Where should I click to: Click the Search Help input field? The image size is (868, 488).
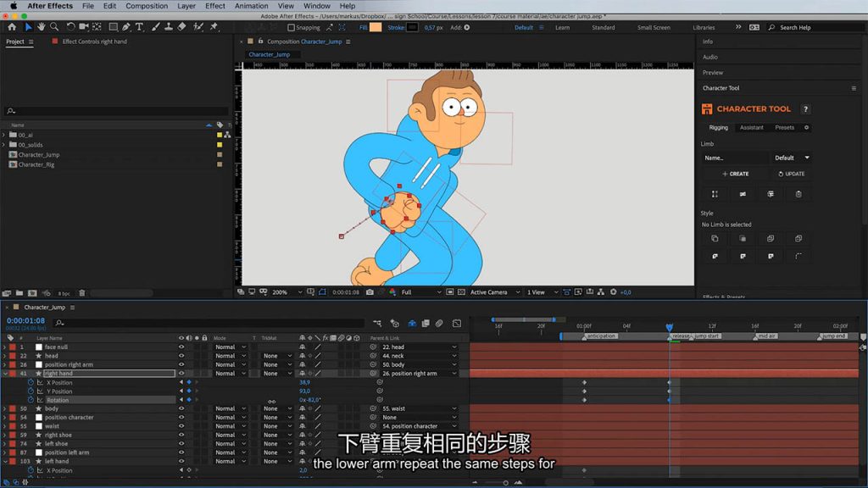[x=818, y=27]
